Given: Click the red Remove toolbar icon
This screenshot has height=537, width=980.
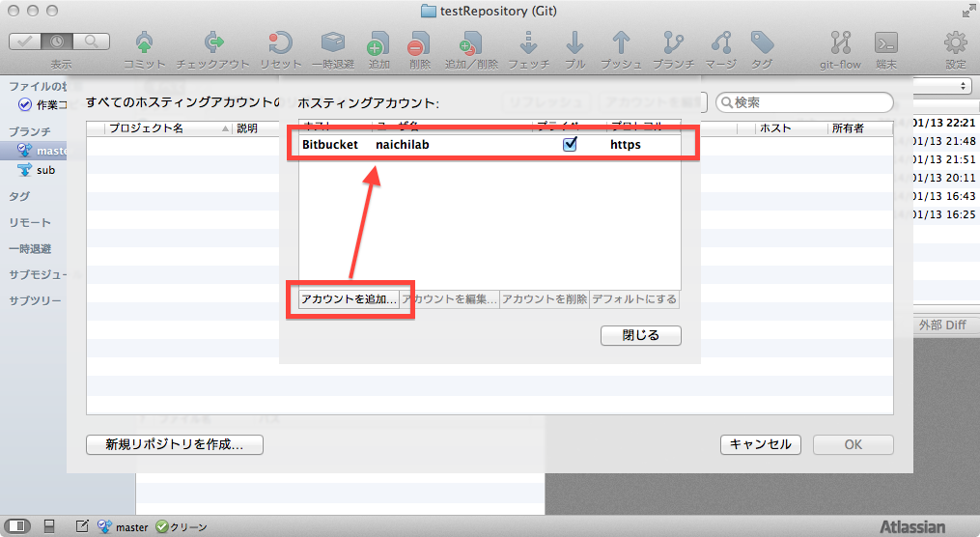Looking at the screenshot, I should [x=419, y=43].
